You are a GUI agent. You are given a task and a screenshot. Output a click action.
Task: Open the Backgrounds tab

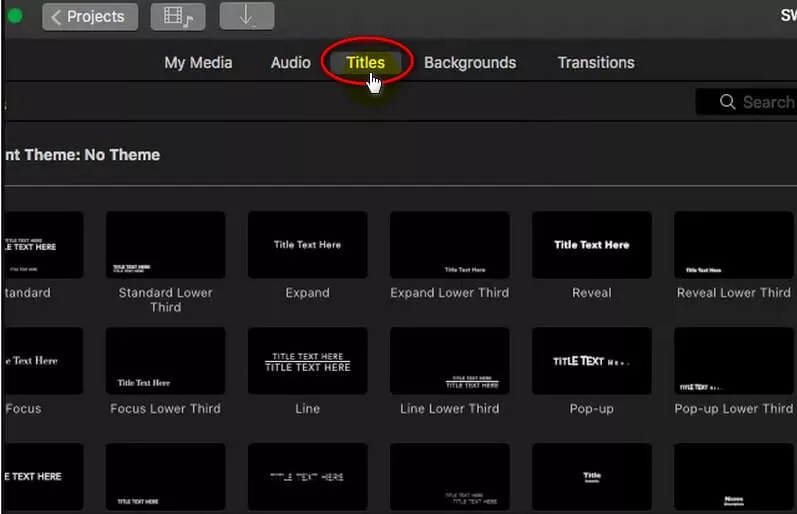point(470,63)
